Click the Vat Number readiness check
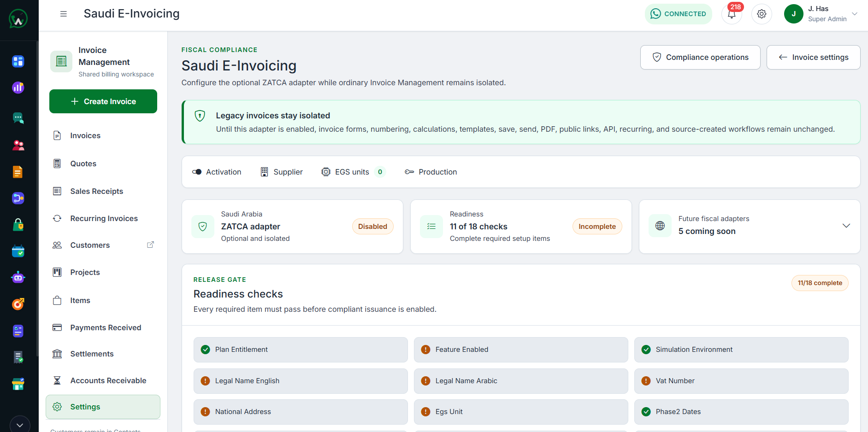868x432 pixels. (741, 381)
